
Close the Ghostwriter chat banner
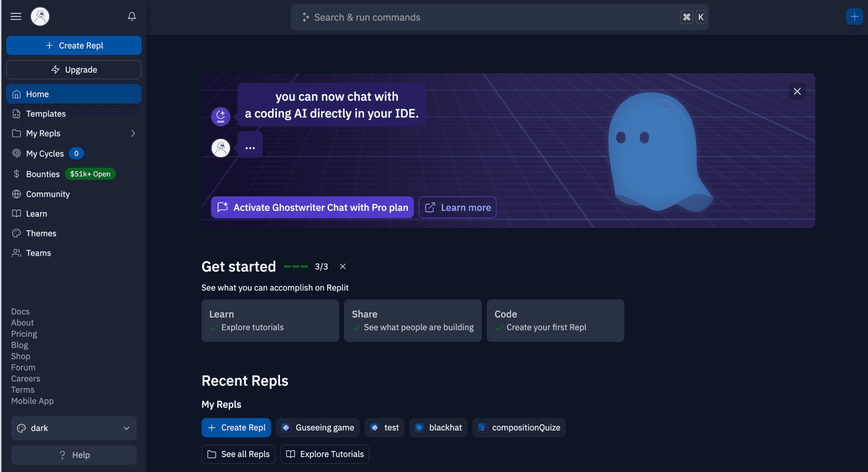click(x=797, y=91)
